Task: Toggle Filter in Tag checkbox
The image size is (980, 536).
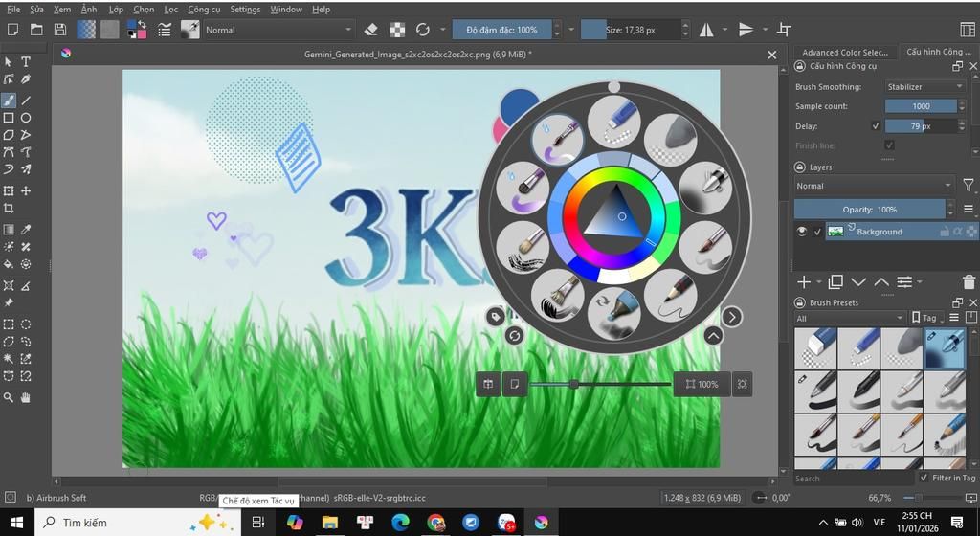Action: coord(924,478)
